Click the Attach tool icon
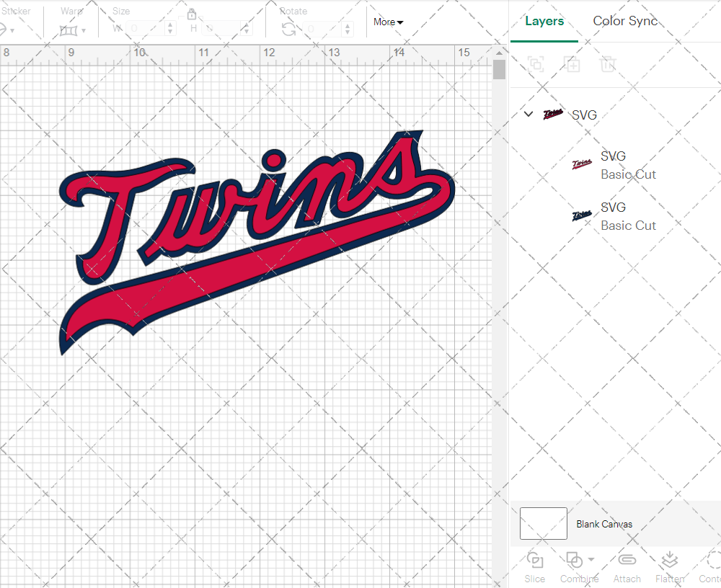721x588 pixels. coord(627,559)
